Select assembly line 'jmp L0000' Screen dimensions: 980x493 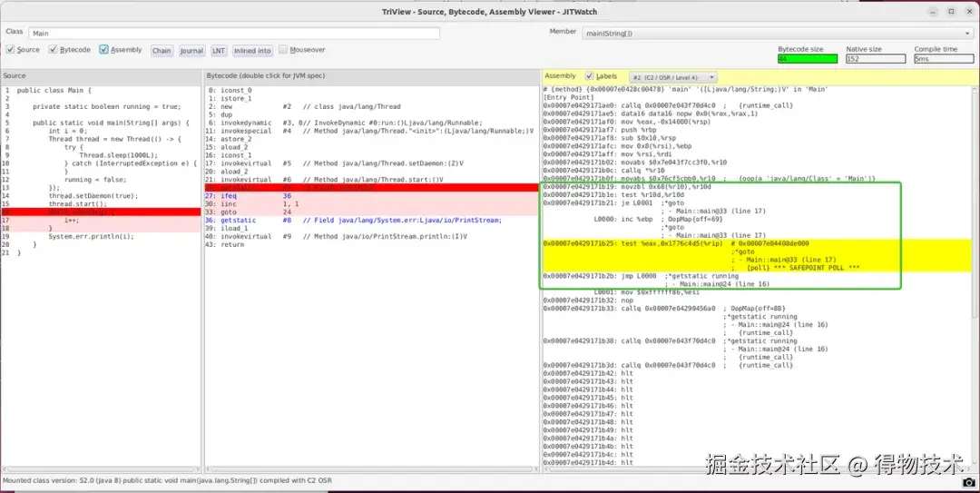[641, 276]
